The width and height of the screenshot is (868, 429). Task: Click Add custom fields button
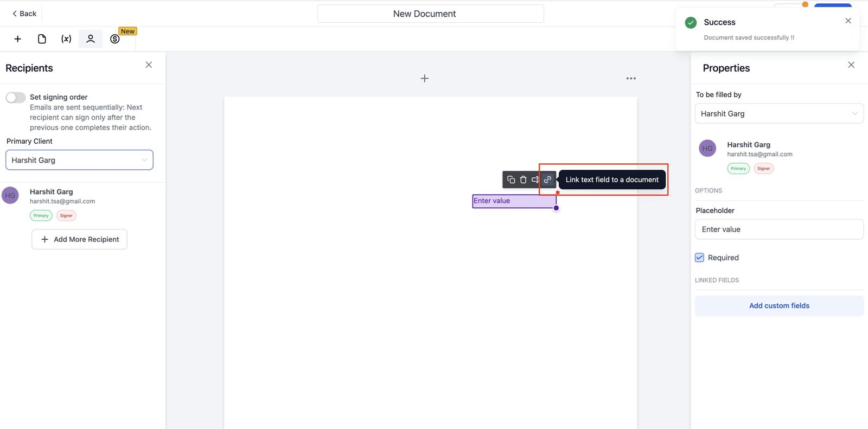[779, 306]
